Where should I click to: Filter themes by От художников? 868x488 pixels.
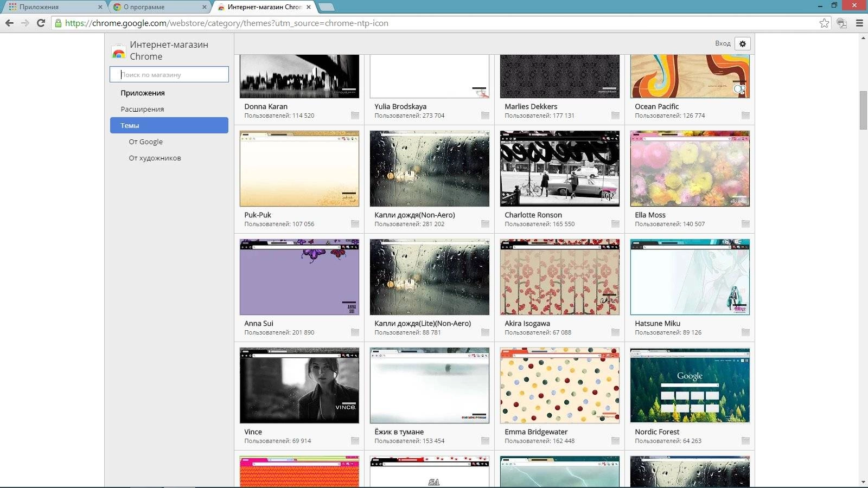tap(155, 158)
